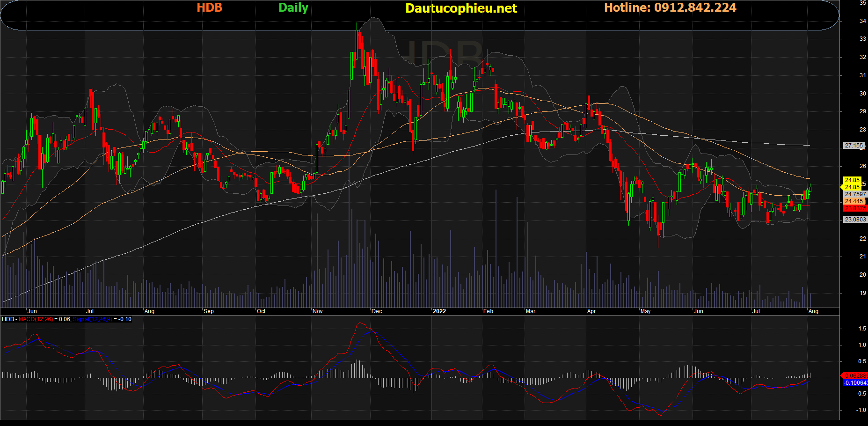Image resolution: width=868 pixels, height=426 pixels.
Task: Select the orange 24.445 price tag
Action: click(854, 201)
